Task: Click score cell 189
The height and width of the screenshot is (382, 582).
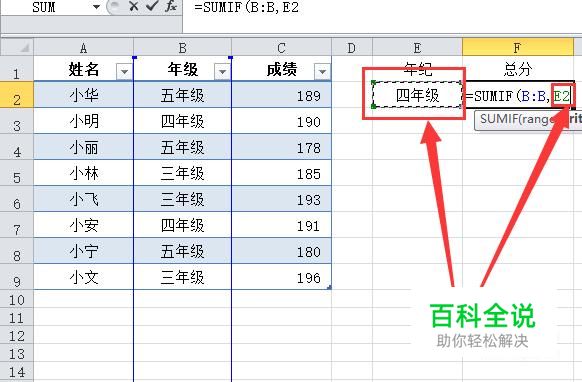Action: coord(281,95)
